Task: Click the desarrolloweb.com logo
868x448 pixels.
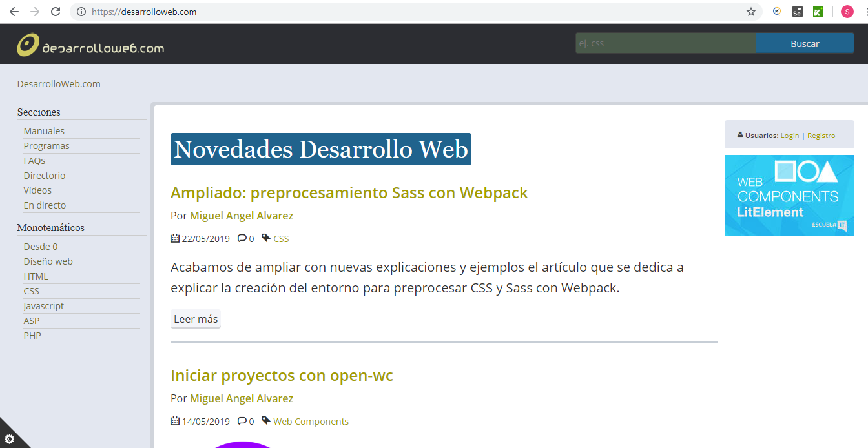Action: click(x=90, y=45)
